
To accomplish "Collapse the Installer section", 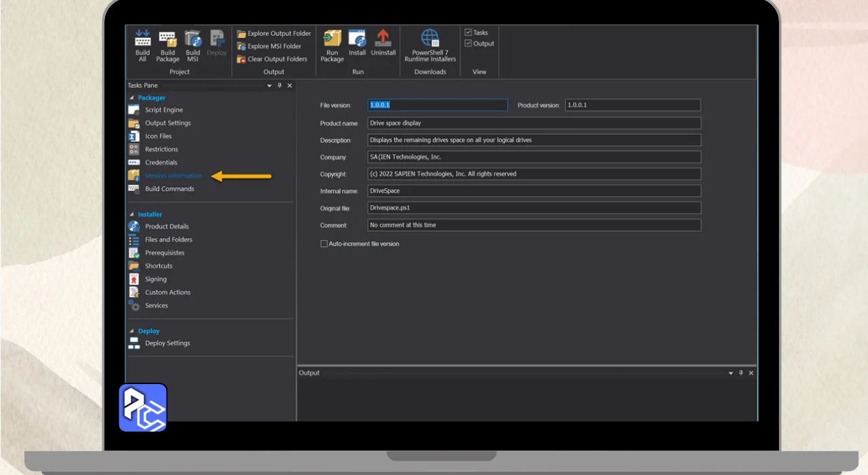I will [x=132, y=214].
